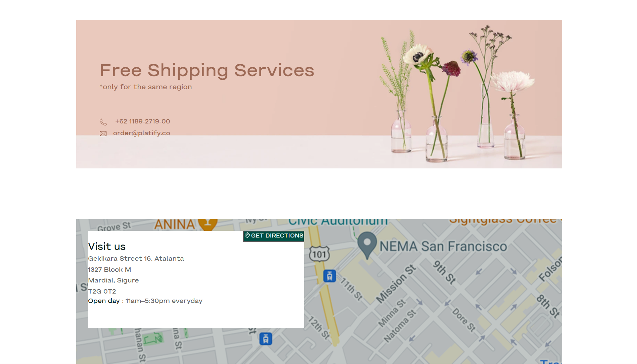The width and height of the screenshot is (637, 364).
Task: Select the flower vases banner image
Action: [x=457, y=94]
